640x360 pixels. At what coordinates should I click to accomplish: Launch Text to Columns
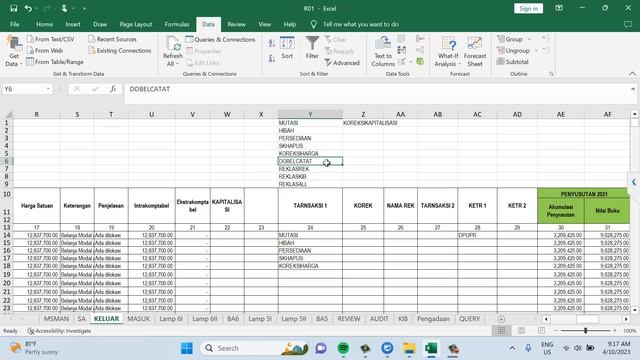383,51
